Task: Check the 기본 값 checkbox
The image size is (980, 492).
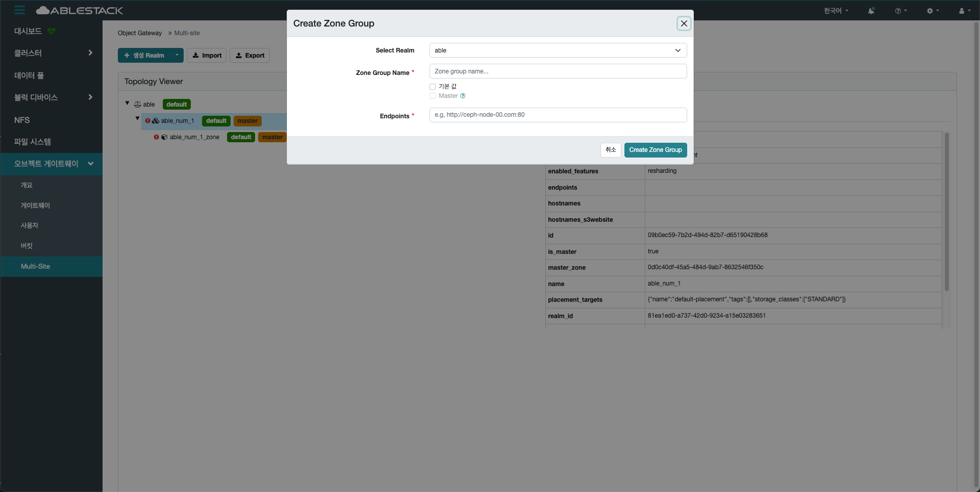Action: 433,87
